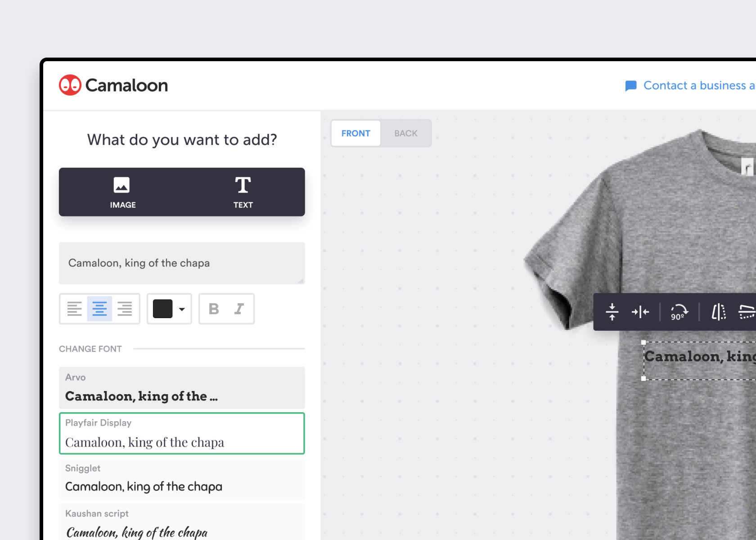Viewport: 756px width, 540px height.
Task: Open the text color dropdown arrow
Action: [x=182, y=309]
